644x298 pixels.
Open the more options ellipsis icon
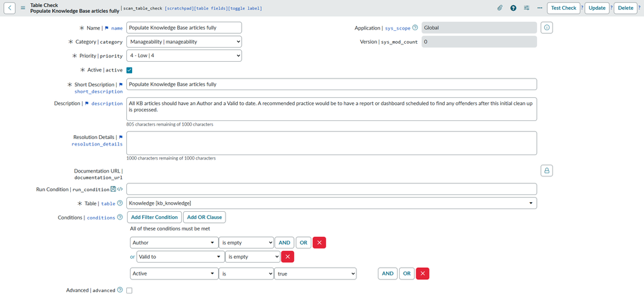pyautogui.click(x=540, y=8)
